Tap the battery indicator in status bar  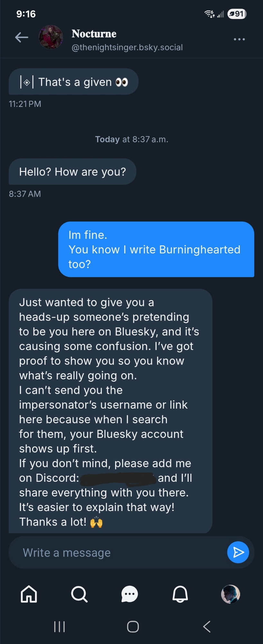(237, 14)
